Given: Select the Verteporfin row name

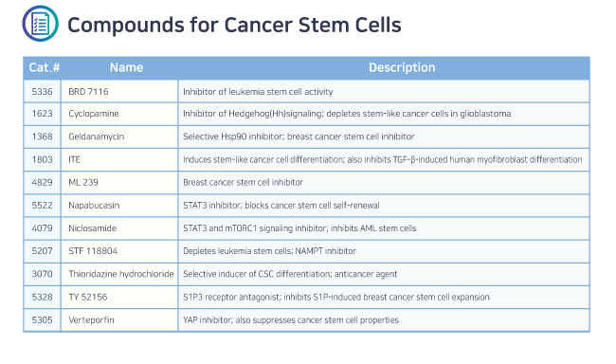Looking at the screenshot, I should (x=91, y=320).
